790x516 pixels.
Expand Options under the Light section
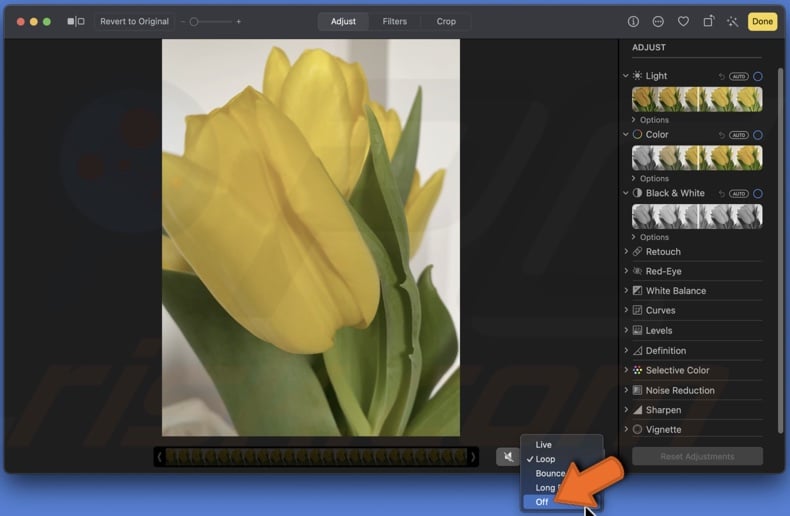click(x=650, y=120)
